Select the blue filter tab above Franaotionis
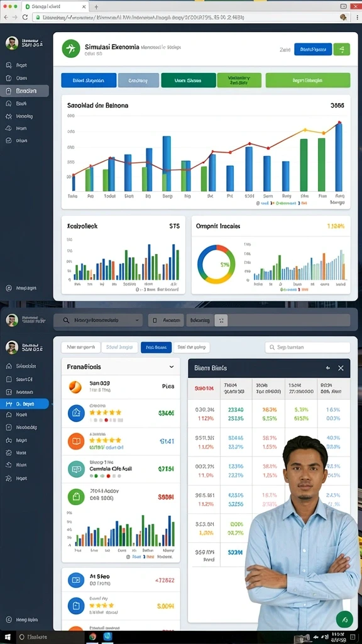 click(x=156, y=347)
